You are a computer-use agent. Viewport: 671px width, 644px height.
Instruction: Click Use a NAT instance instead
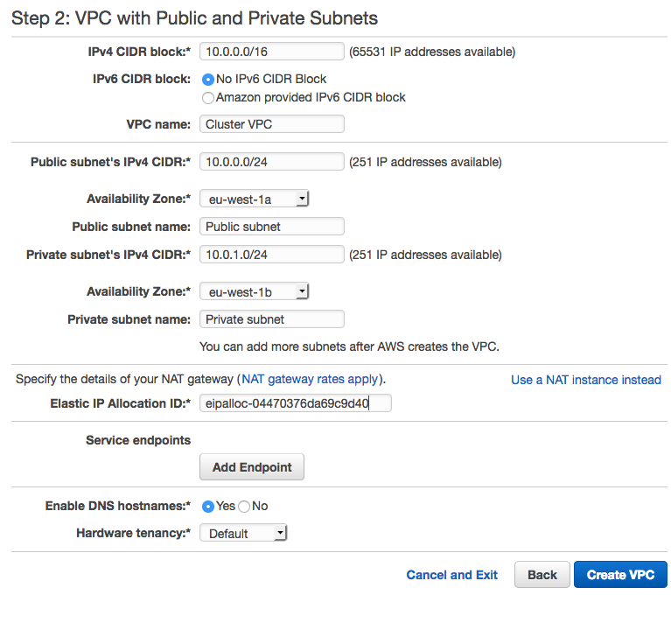(x=585, y=380)
